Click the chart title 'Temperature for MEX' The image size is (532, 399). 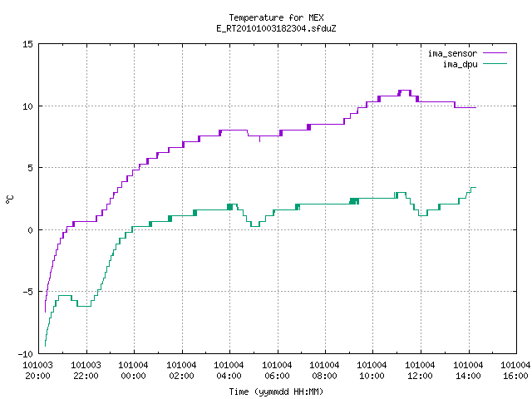pyautogui.click(x=276, y=17)
